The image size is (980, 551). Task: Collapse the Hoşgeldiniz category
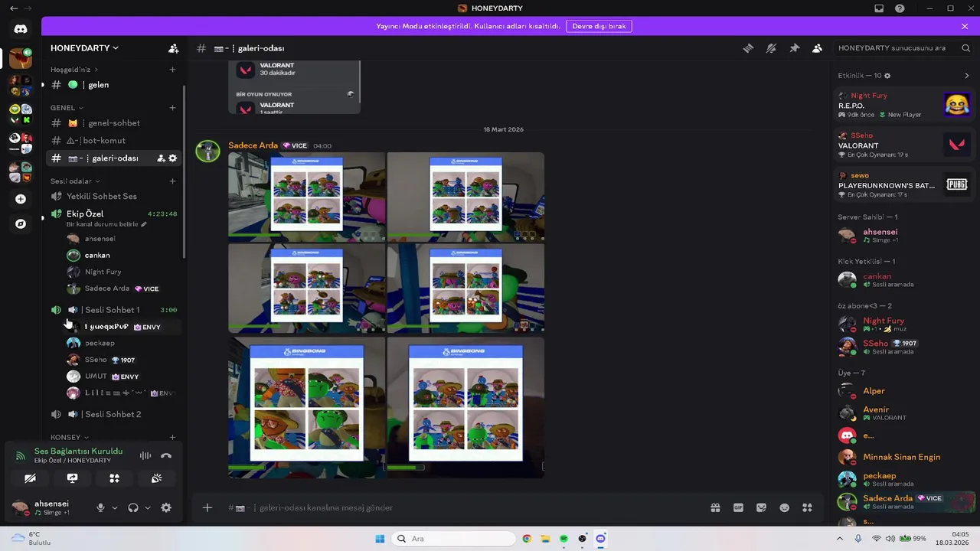click(73, 70)
